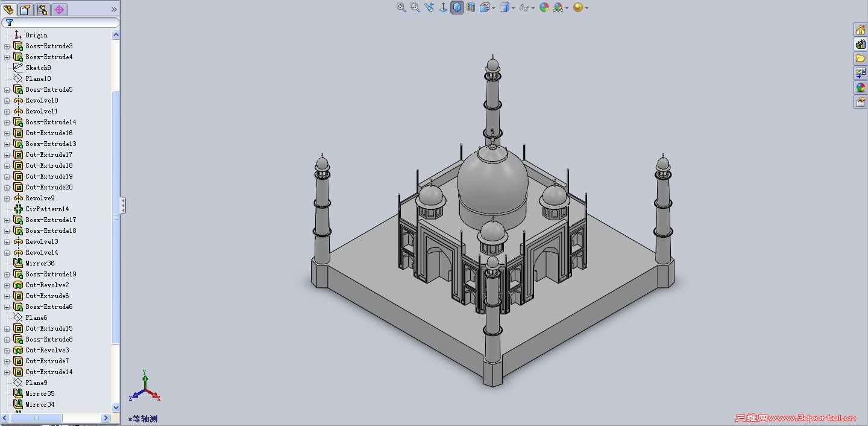Expand the Boss-Extrude19 feature node
This screenshot has height=426, width=868.
click(x=7, y=275)
